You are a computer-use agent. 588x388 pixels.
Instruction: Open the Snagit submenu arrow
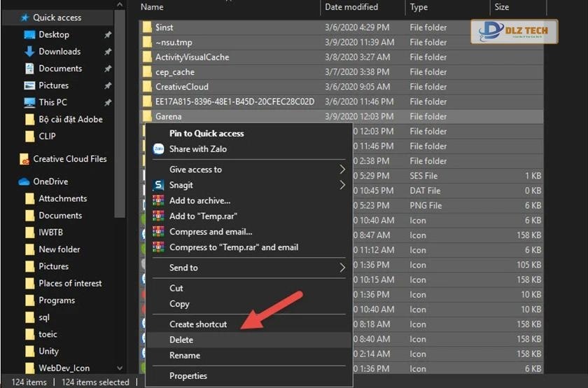pyautogui.click(x=342, y=186)
